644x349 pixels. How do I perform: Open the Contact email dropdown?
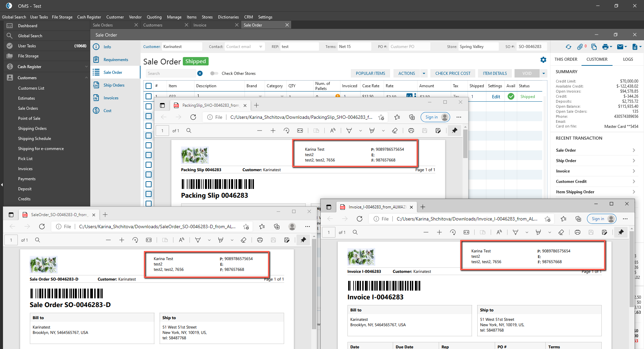coord(261,47)
